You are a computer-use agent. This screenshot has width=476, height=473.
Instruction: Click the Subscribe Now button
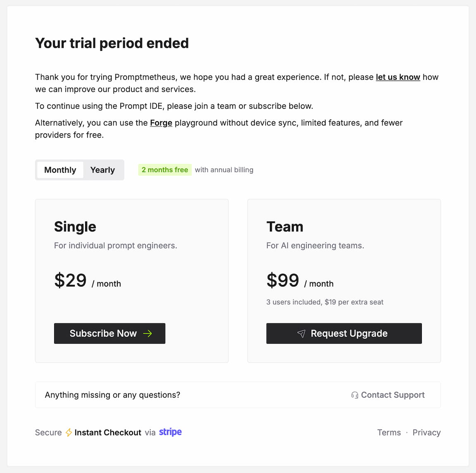[109, 333]
